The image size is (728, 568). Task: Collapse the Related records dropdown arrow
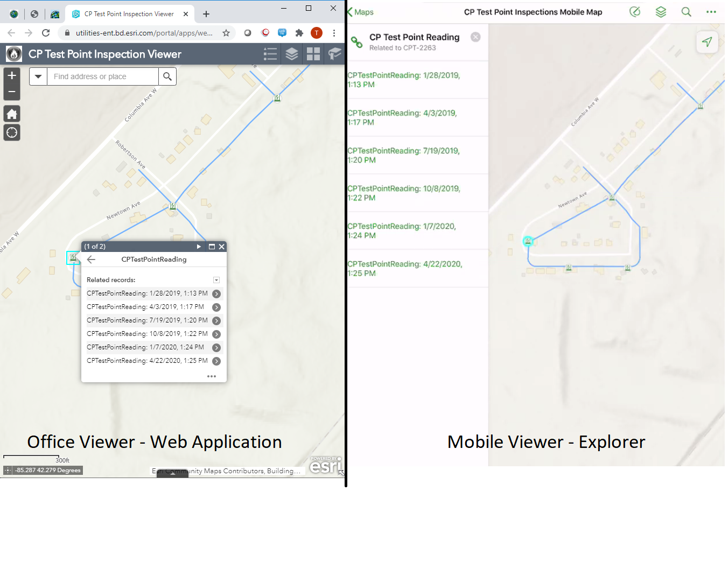click(216, 280)
